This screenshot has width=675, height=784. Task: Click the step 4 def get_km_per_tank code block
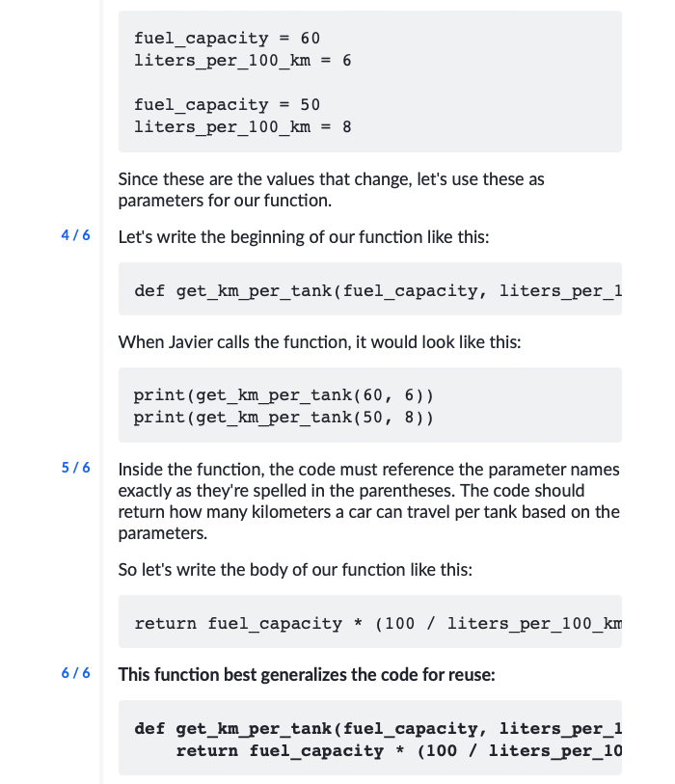[x=370, y=289]
